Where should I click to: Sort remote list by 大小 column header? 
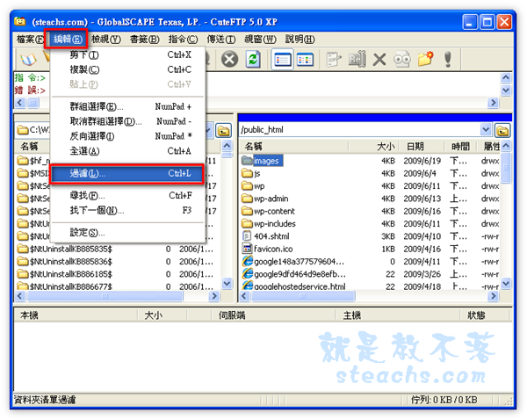373,146
